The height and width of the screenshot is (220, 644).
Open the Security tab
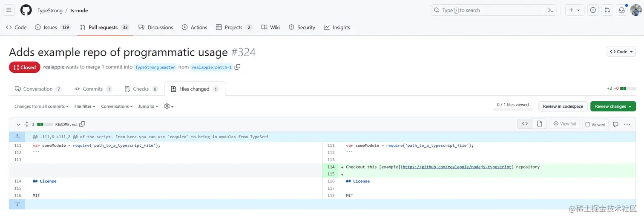click(x=302, y=27)
